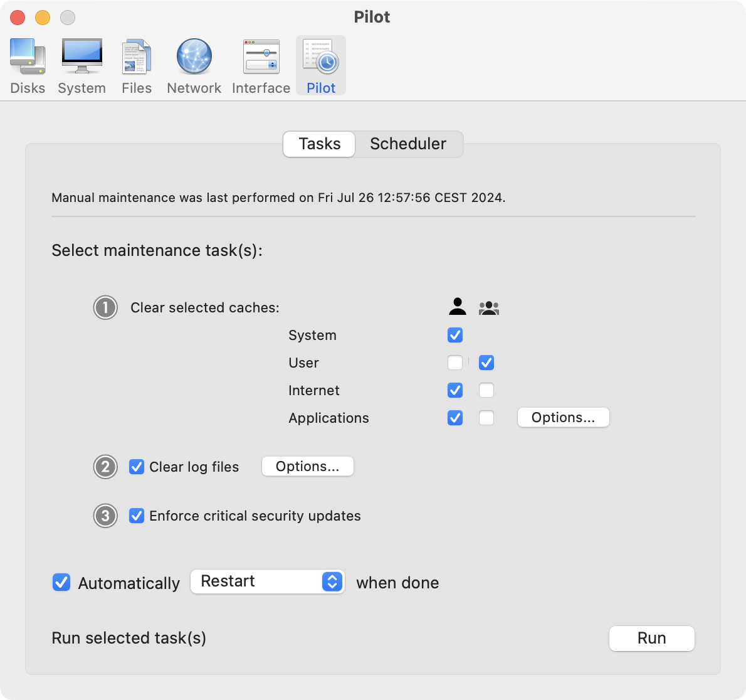Enable Internet cache for all users
The width and height of the screenshot is (746, 700).
click(486, 391)
